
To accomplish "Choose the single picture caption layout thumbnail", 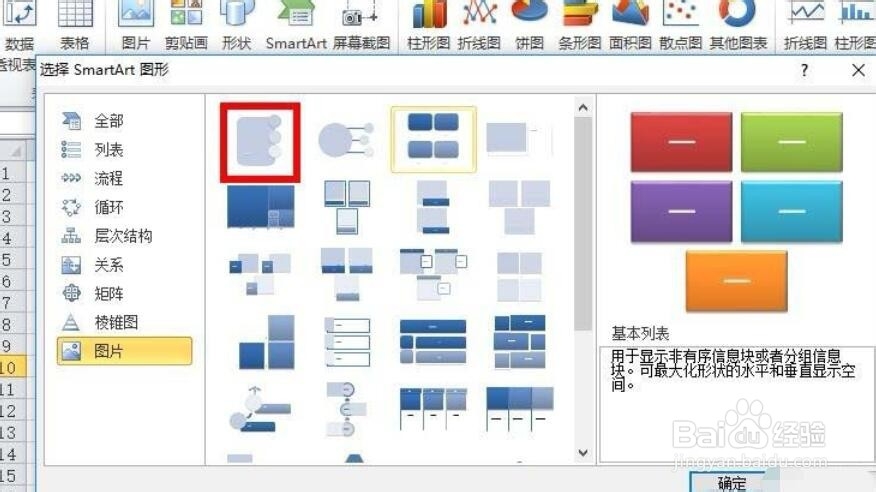I will (519, 138).
